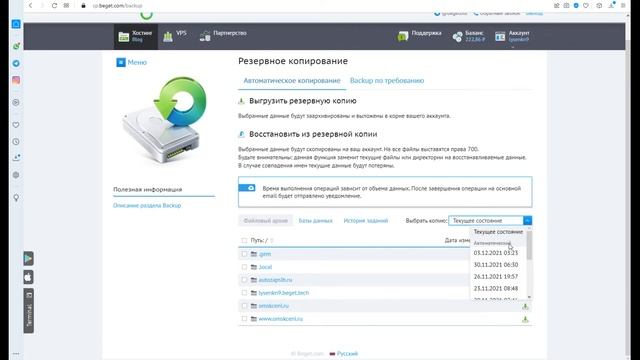Click the download icon for smokcenl.ru row
640x360 pixels.
525,306
